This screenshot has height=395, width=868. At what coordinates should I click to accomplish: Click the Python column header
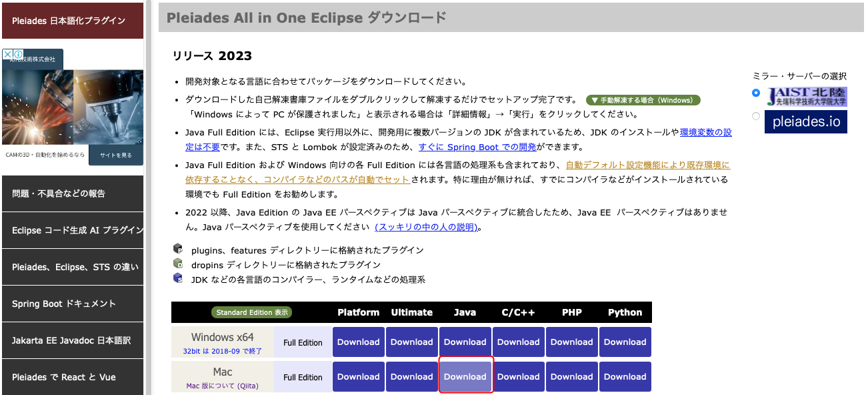click(x=625, y=312)
